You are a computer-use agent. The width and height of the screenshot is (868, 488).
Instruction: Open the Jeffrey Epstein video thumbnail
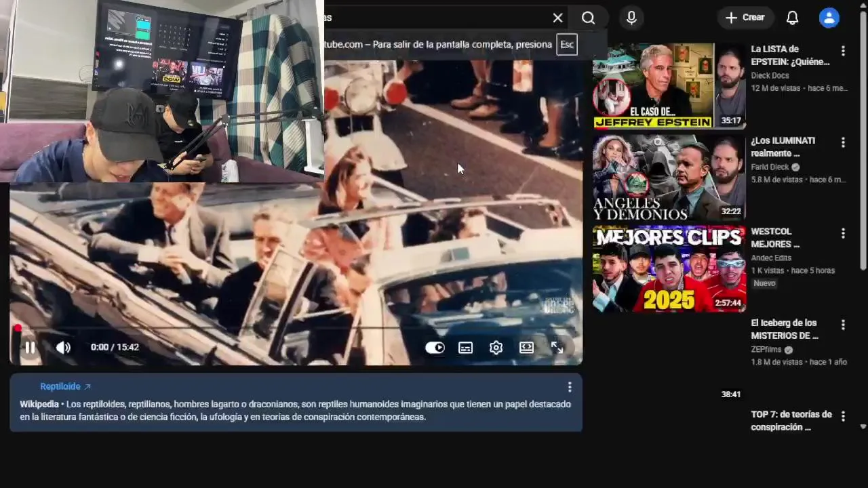(x=669, y=86)
